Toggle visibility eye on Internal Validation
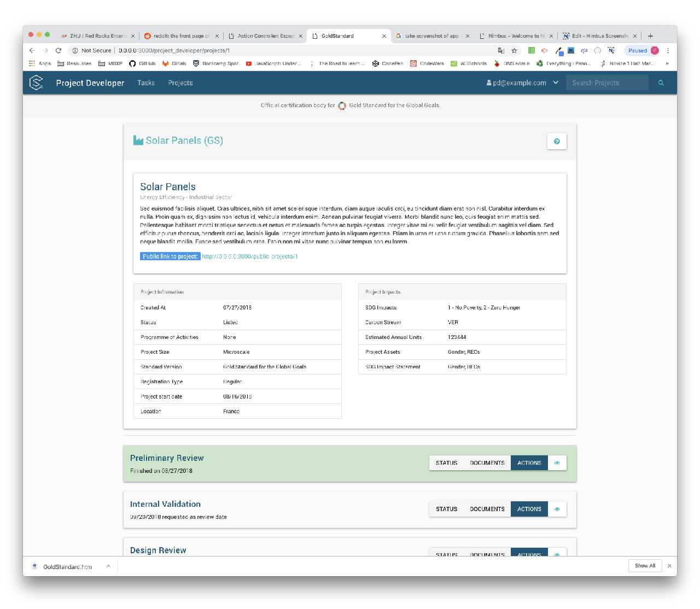 (x=557, y=509)
